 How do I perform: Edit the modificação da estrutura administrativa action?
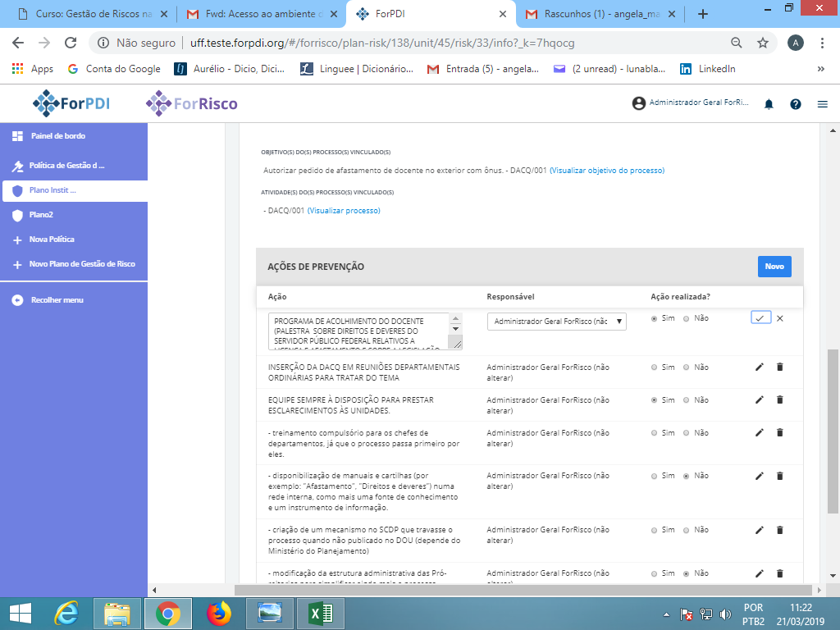coord(759,573)
